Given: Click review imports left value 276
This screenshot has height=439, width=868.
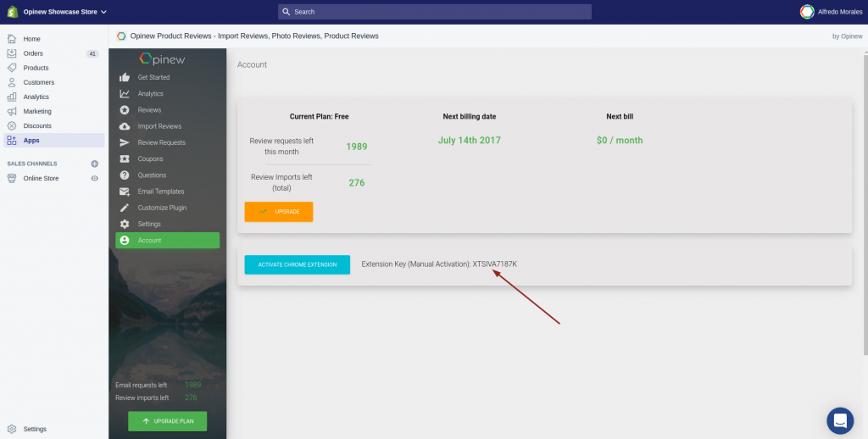Looking at the screenshot, I should [357, 183].
